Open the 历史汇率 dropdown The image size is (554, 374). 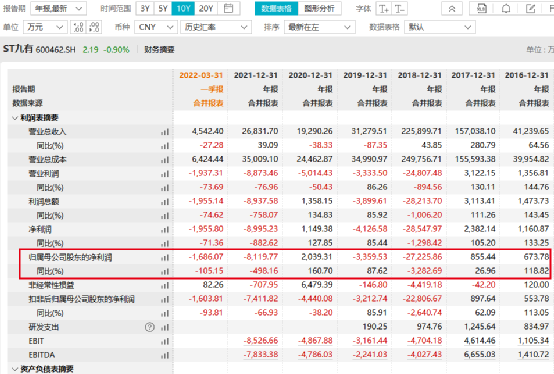[216, 27]
